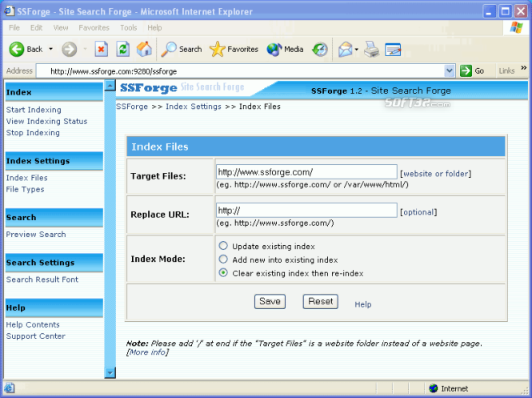This screenshot has width=532, height=398.
Task: Open the Help link beside Reset
Action: 363,304
